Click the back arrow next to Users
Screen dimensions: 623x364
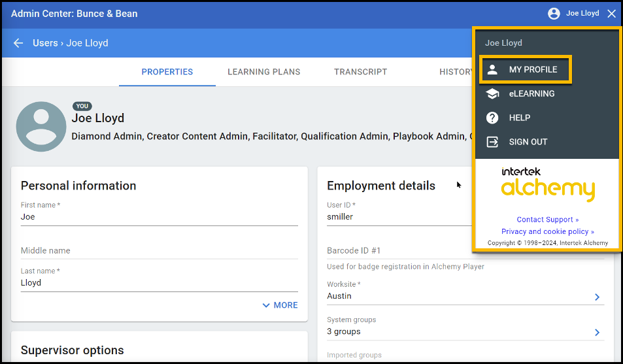[x=18, y=43]
